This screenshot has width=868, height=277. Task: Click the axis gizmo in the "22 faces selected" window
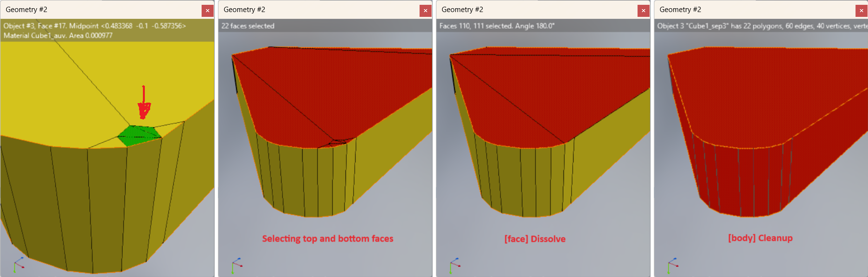coord(237,264)
